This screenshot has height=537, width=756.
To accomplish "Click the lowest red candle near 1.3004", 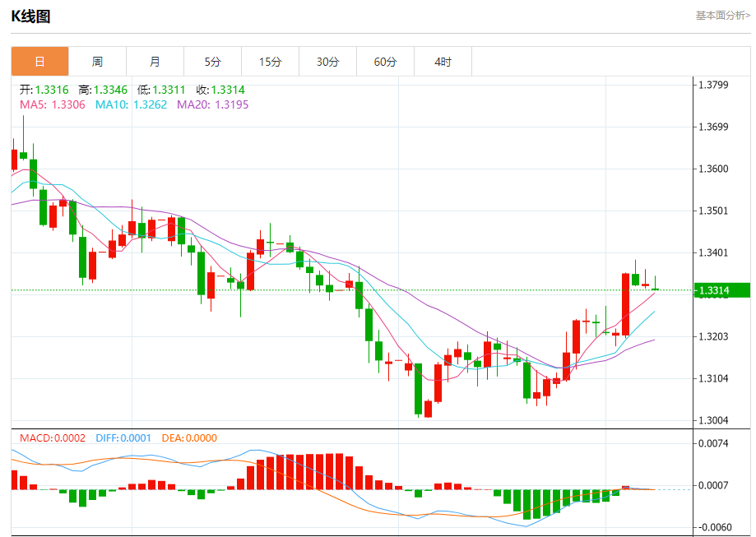I will (428, 409).
